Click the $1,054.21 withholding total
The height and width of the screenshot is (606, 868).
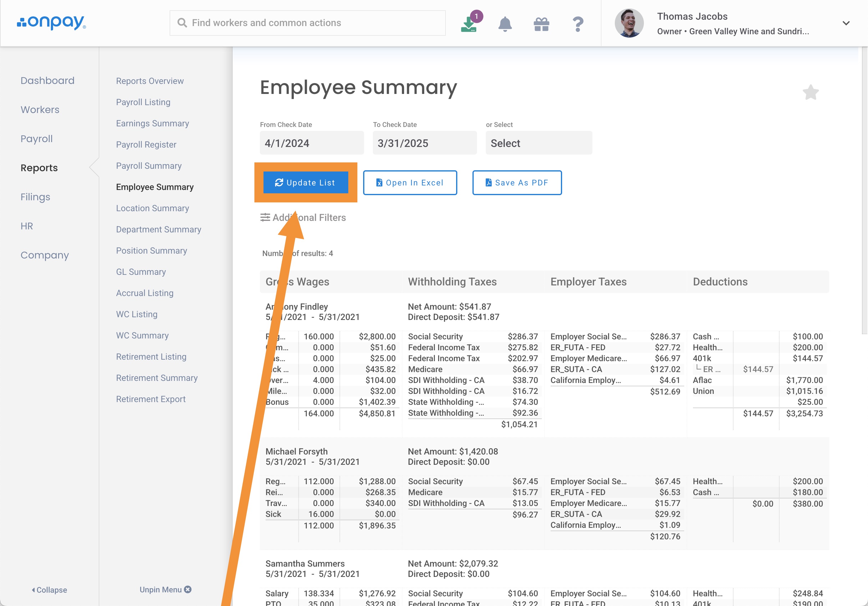tap(519, 425)
